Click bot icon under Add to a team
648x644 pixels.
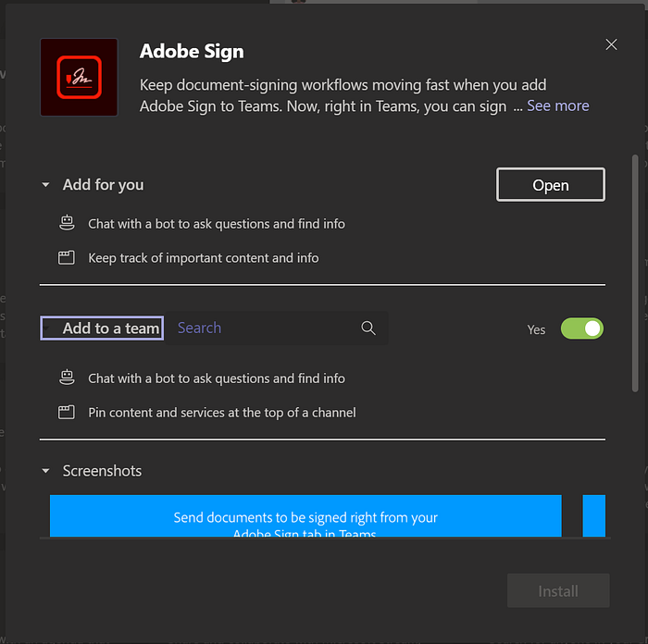point(67,378)
